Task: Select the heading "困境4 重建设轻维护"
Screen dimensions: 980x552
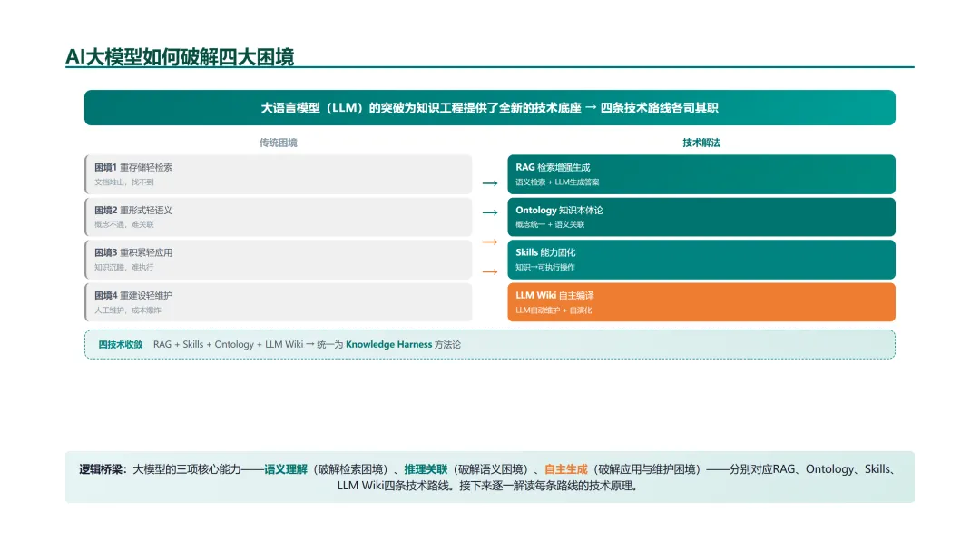Action: 133,295
